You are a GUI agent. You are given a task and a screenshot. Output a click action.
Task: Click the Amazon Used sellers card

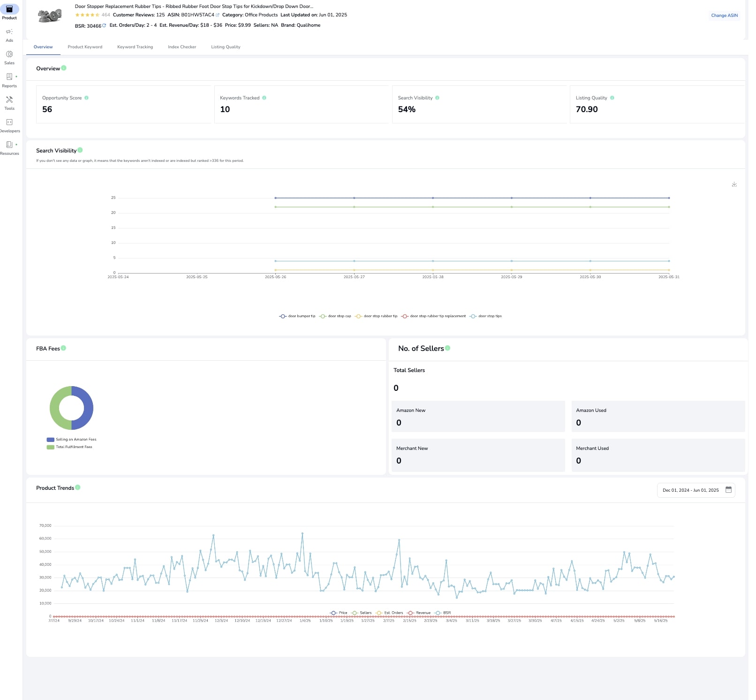coord(658,417)
